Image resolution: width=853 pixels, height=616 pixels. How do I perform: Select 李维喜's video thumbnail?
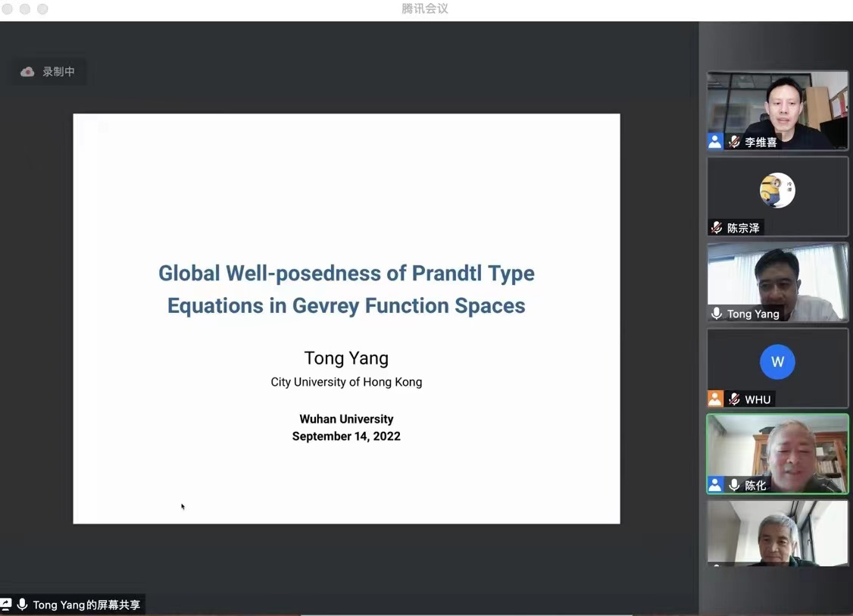[x=777, y=111]
